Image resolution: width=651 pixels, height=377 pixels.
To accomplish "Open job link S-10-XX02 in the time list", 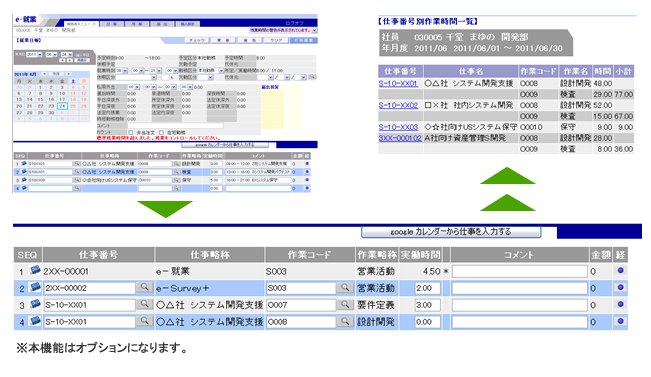I will click(398, 105).
